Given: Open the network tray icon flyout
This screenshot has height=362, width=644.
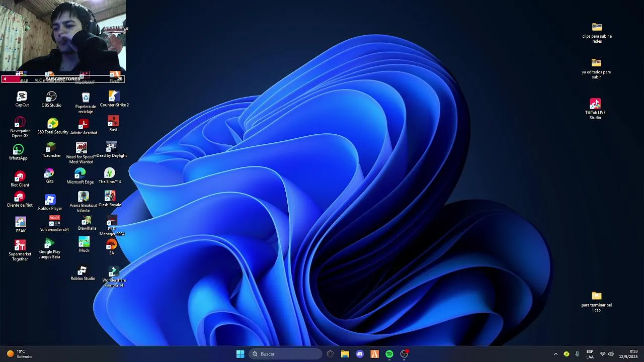Looking at the screenshot, I should [602, 354].
